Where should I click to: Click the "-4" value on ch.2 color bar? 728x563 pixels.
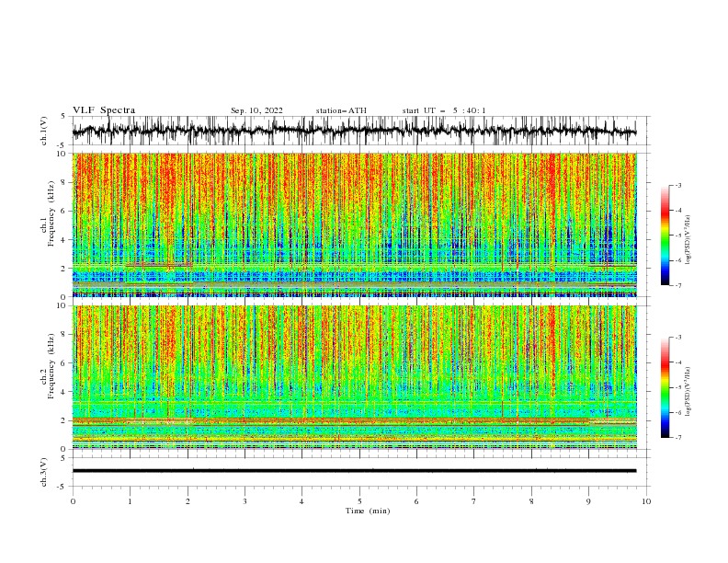coord(678,362)
